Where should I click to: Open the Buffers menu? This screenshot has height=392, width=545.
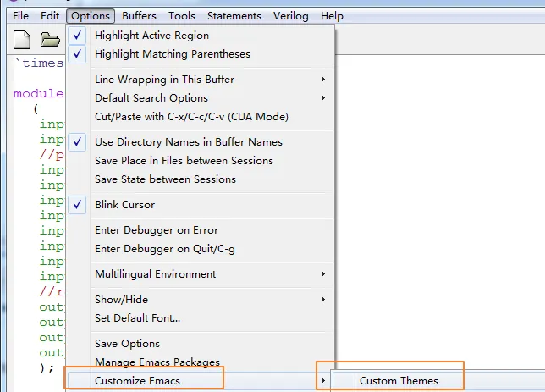(x=139, y=16)
